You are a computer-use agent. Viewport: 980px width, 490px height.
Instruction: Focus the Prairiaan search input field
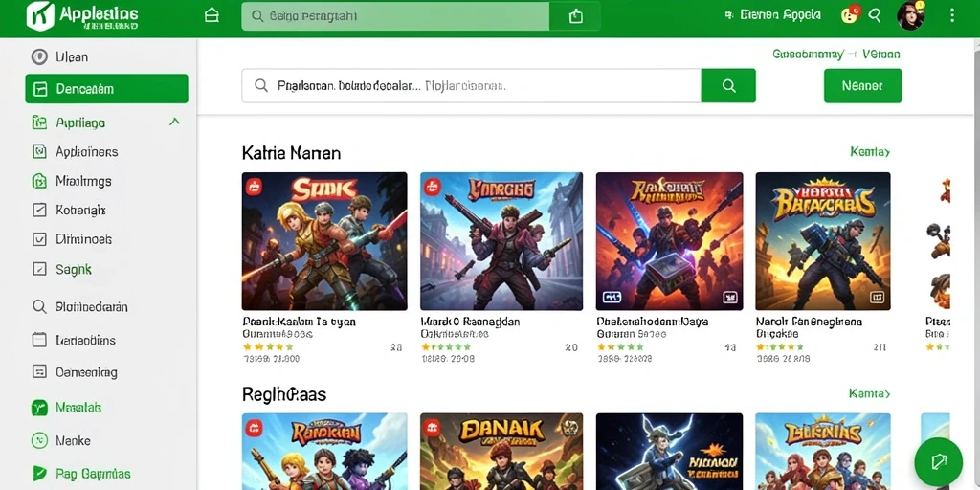click(471, 85)
